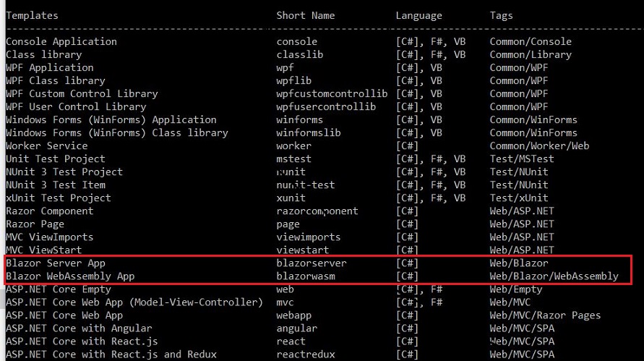Select the "WPF Class library" template name
The width and height of the screenshot is (644, 361).
coord(56,81)
